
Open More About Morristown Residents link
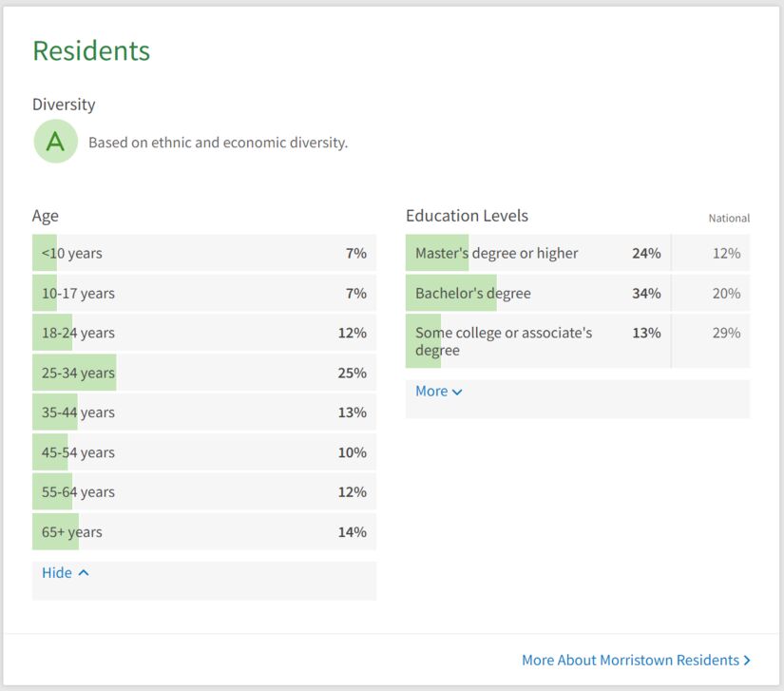coord(630,660)
